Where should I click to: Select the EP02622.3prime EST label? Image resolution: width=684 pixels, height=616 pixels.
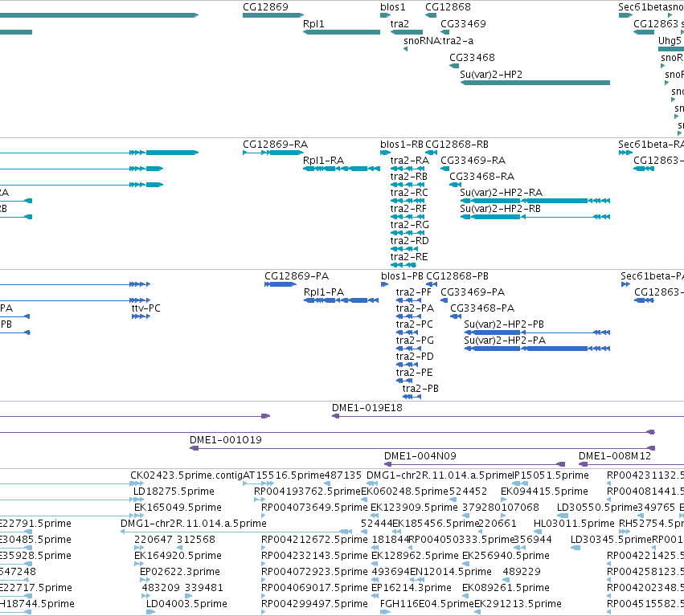point(180,572)
